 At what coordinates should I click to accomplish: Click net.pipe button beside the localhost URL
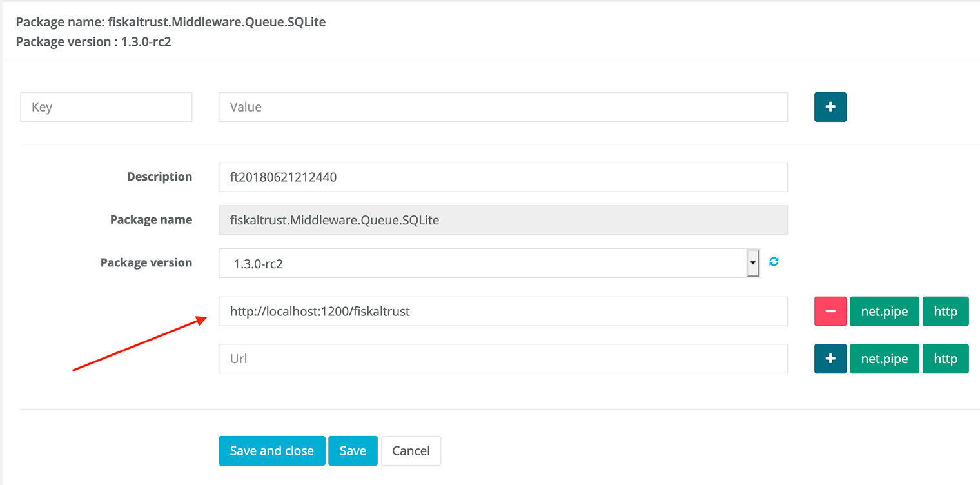(884, 312)
